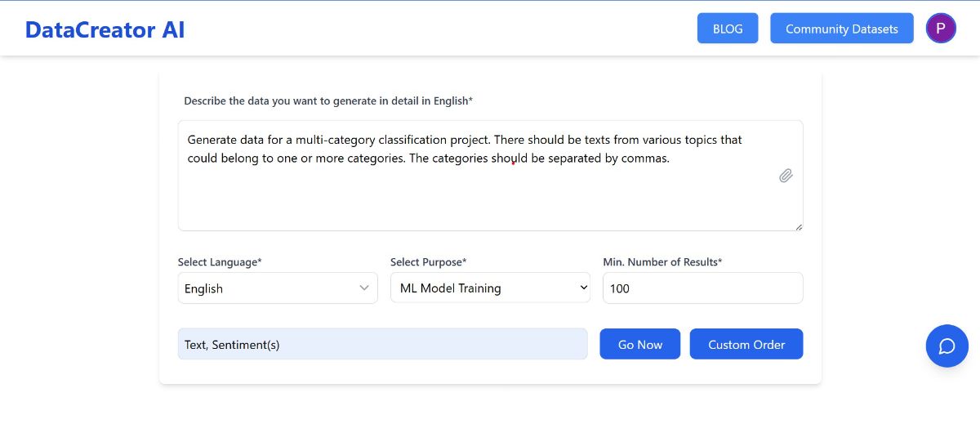The height and width of the screenshot is (424, 980).
Task: Click the chevron arrow in the language box
Action: [x=364, y=288]
